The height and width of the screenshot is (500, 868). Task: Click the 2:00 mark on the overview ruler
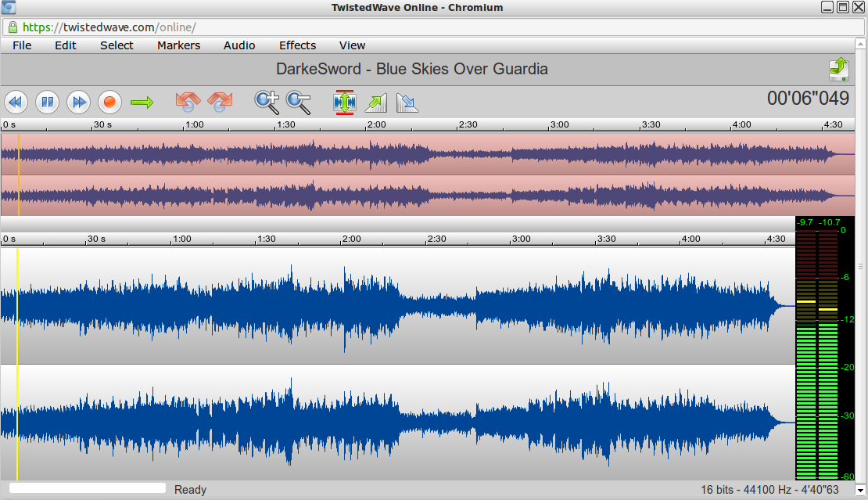click(377, 125)
